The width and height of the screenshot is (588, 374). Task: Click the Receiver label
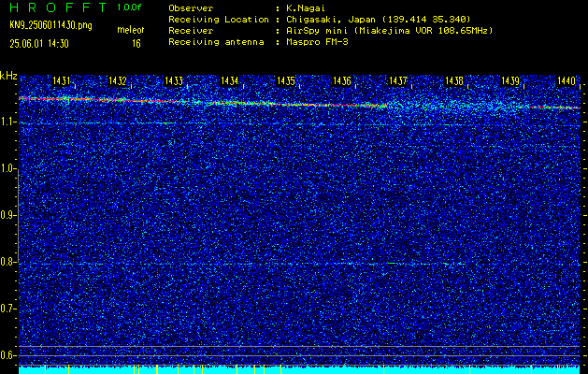coord(191,31)
